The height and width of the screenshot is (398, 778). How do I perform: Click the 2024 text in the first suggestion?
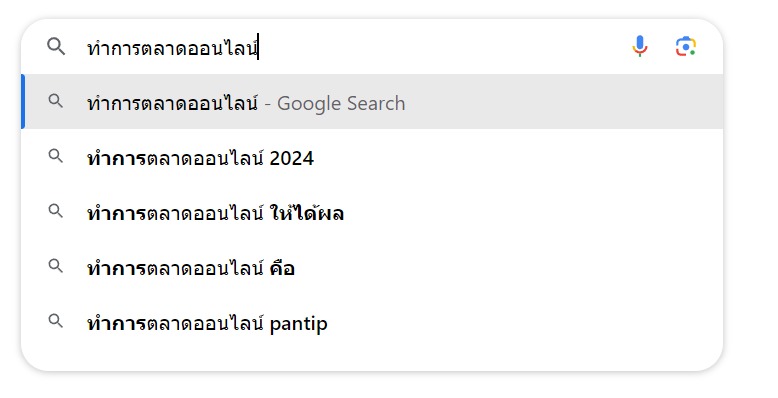291,159
